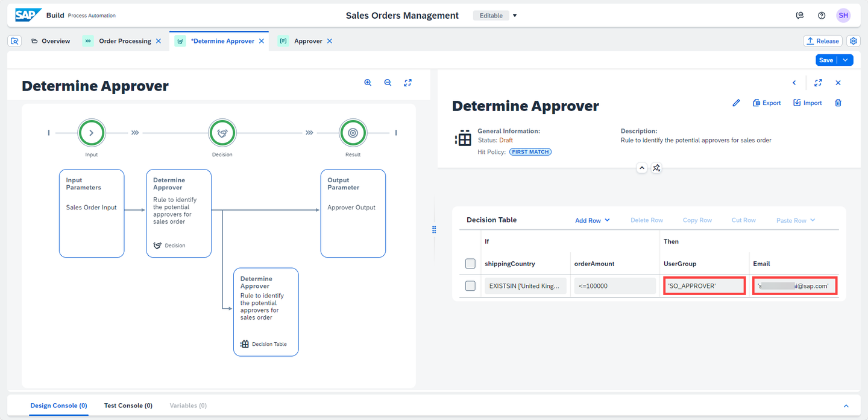This screenshot has width=868, height=420.
Task: Open the search panel icon beside Overview
Action: (x=15, y=41)
